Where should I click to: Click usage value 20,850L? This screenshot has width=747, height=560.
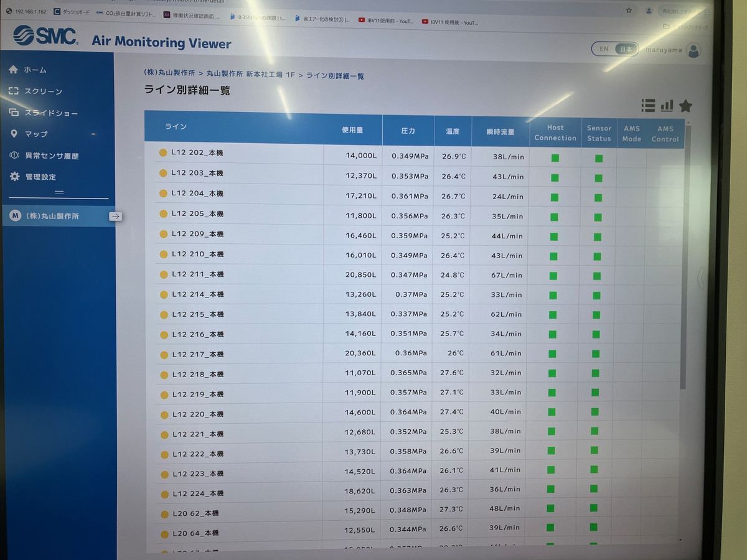[x=360, y=274]
